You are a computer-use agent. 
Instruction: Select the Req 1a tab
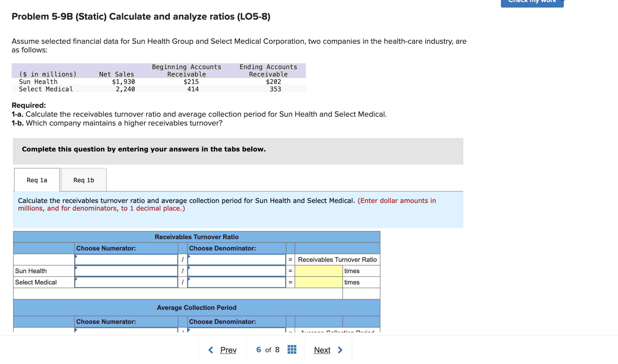[x=37, y=180]
